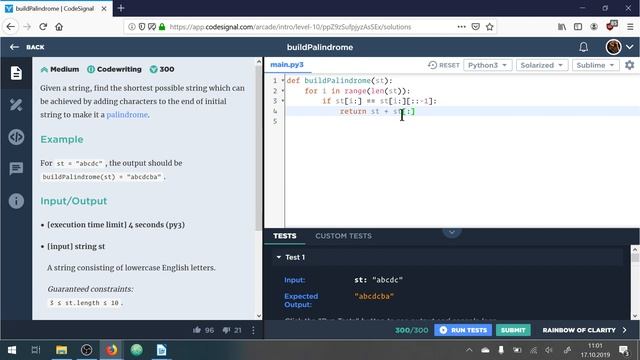
Task: Click the Medium difficulty label
Action: 60,69
